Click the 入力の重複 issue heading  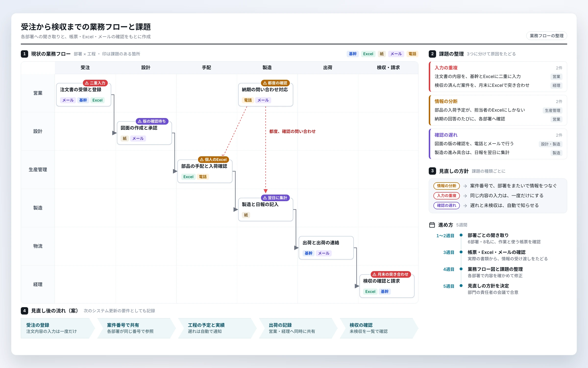tap(446, 68)
